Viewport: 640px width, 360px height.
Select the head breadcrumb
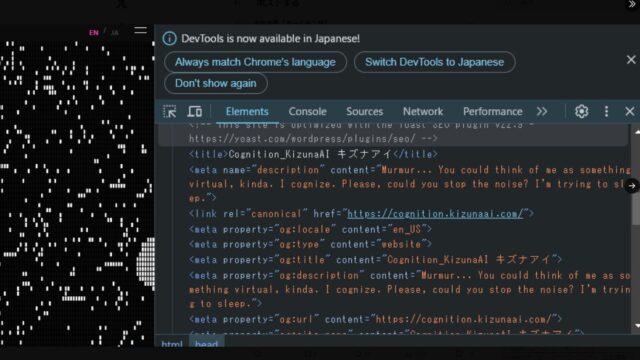[206, 344]
